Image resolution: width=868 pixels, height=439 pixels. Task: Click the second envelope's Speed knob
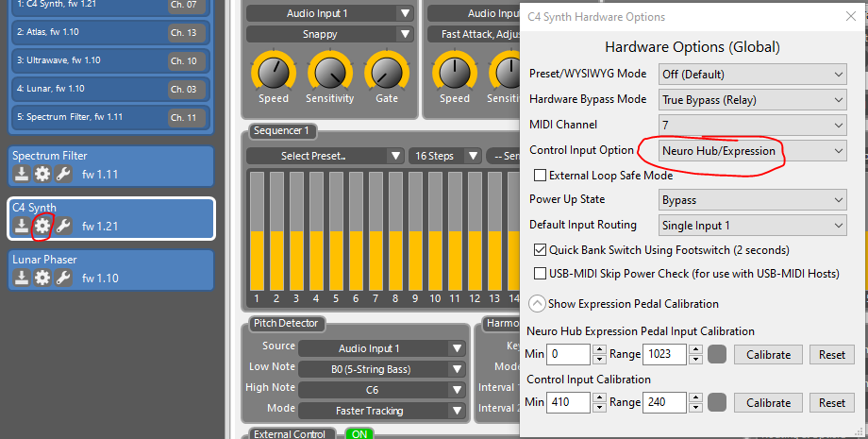455,72
